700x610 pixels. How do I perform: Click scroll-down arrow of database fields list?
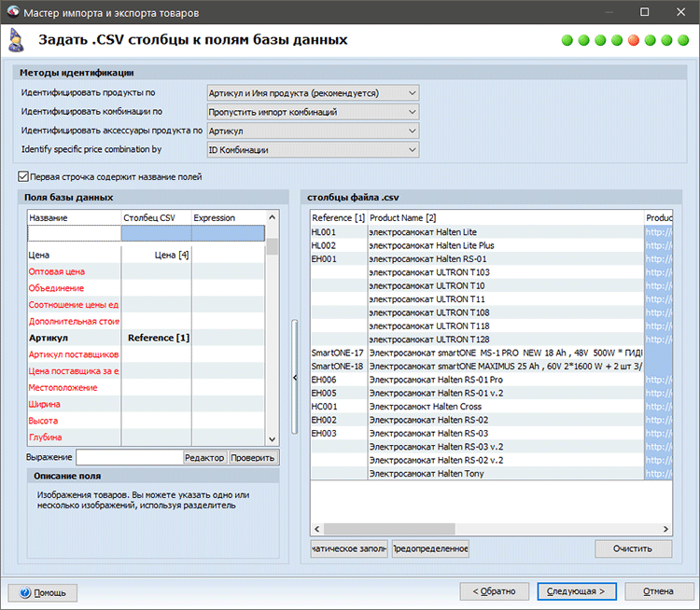click(273, 439)
